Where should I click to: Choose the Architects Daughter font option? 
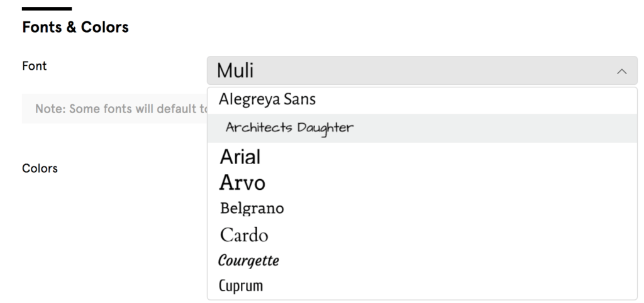[x=289, y=128]
